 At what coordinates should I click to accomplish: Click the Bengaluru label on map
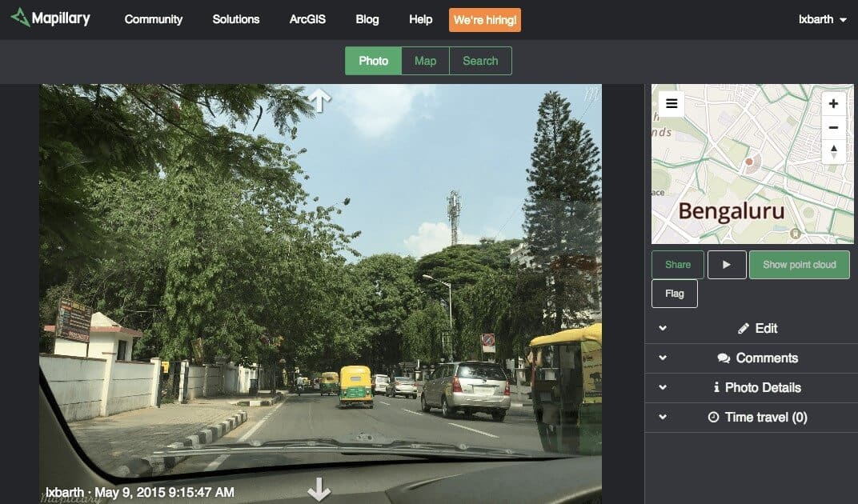(x=732, y=211)
